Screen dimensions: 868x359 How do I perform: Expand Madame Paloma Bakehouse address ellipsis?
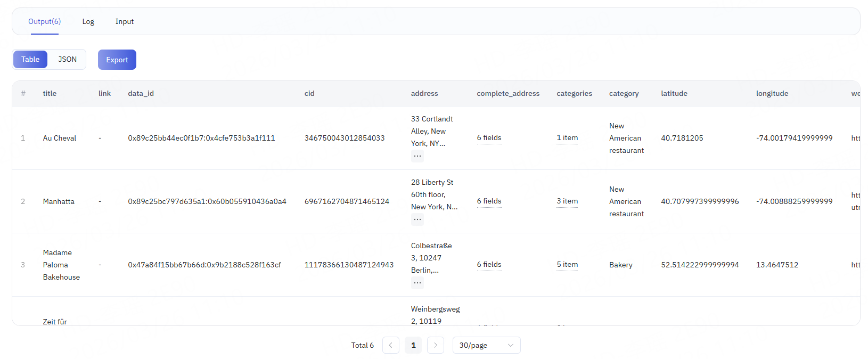[417, 282]
